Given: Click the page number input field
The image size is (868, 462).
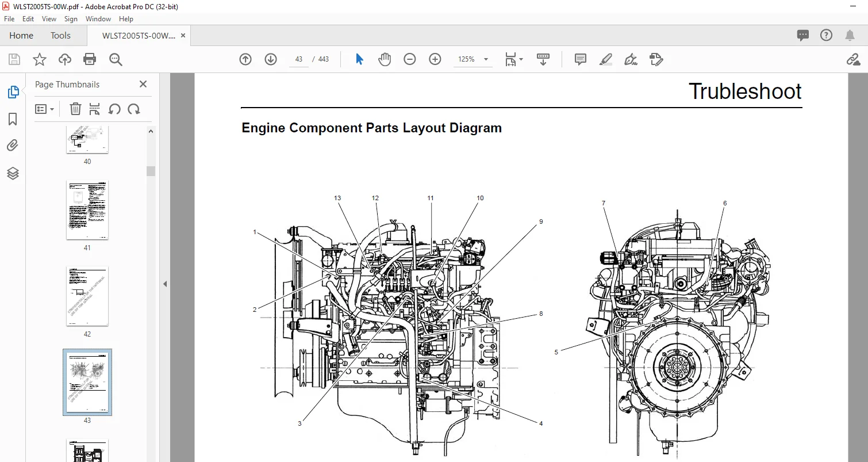Looking at the screenshot, I should (x=299, y=59).
